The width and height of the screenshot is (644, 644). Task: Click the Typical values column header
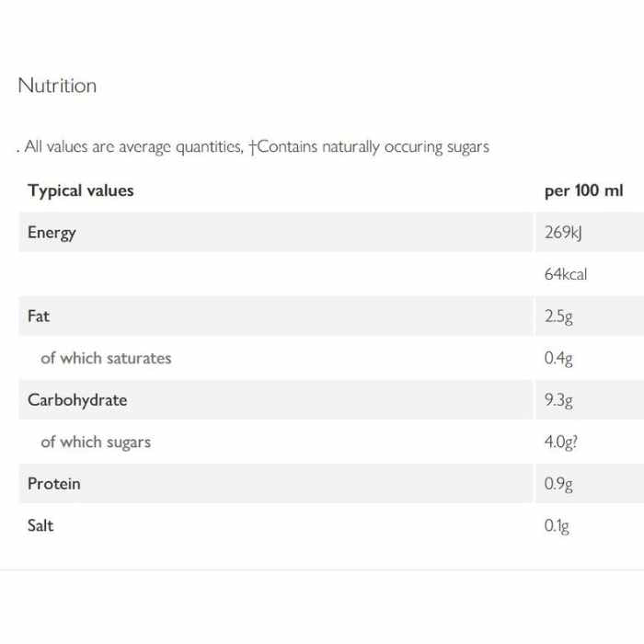81,190
